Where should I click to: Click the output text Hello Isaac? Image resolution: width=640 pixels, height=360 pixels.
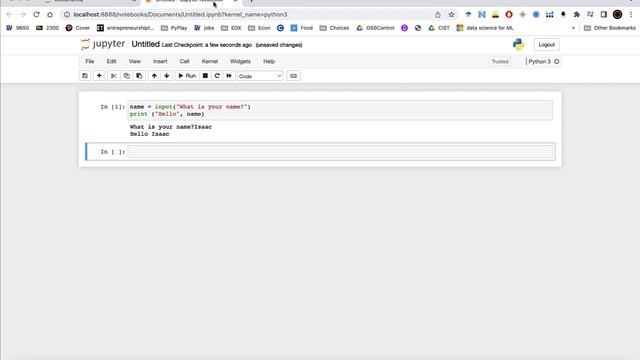(149, 134)
